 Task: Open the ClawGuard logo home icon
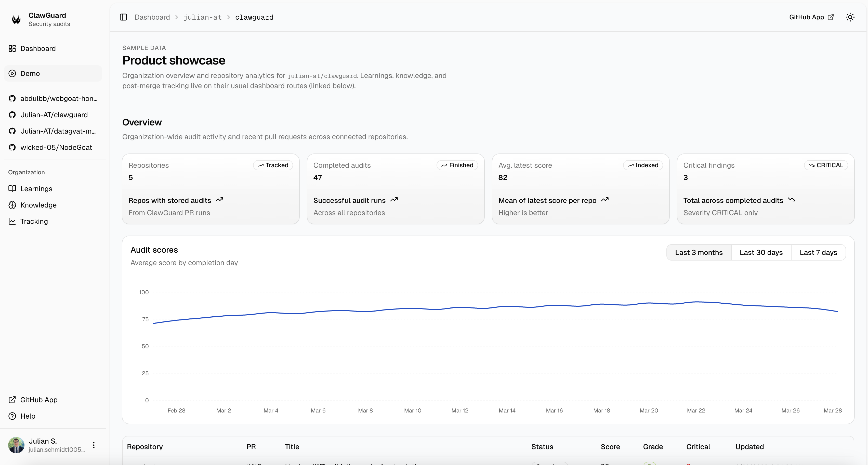pos(16,19)
